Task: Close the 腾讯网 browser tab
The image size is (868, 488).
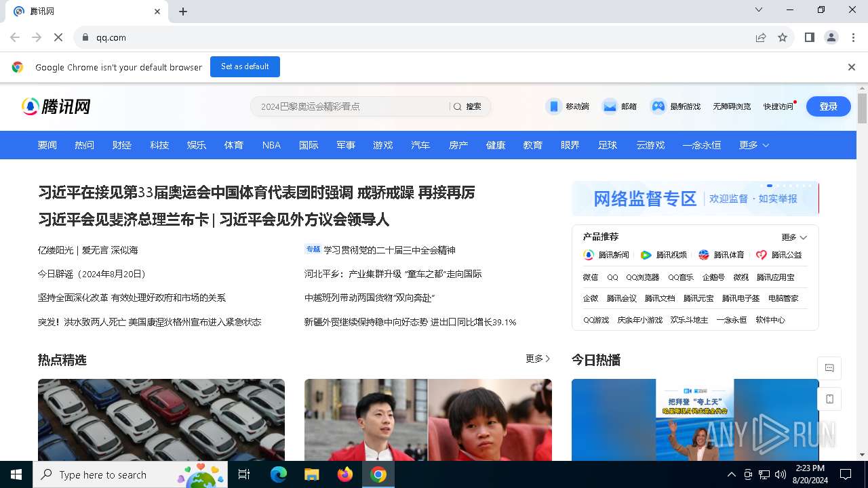Action: click(157, 12)
